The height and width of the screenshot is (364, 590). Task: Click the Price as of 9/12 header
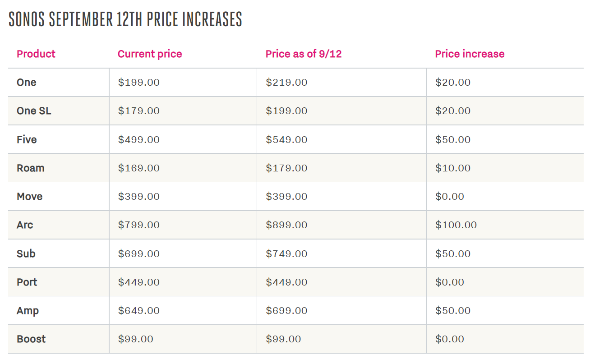304,54
